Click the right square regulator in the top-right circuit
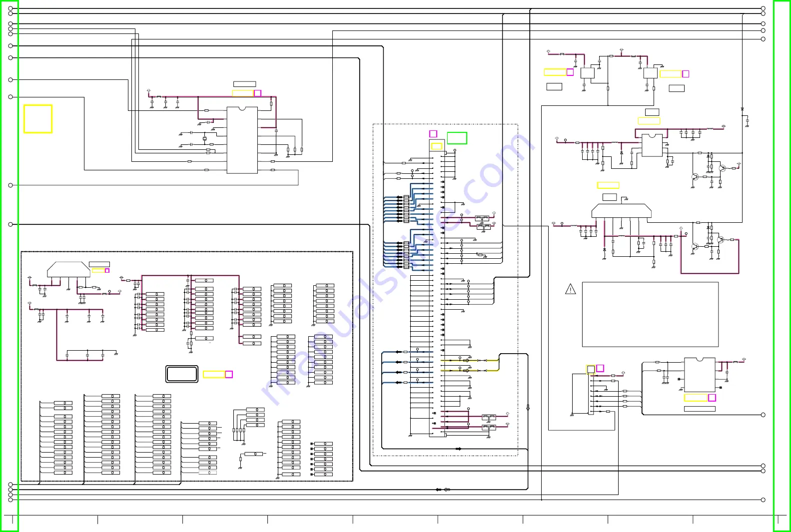This screenshot has width=791, height=532. coord(650,73)
